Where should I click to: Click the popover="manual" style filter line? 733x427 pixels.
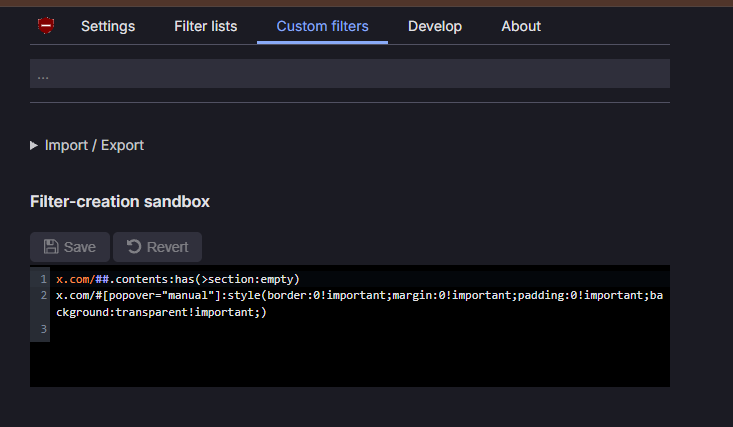pyautogui.click(x=359, y=304)
